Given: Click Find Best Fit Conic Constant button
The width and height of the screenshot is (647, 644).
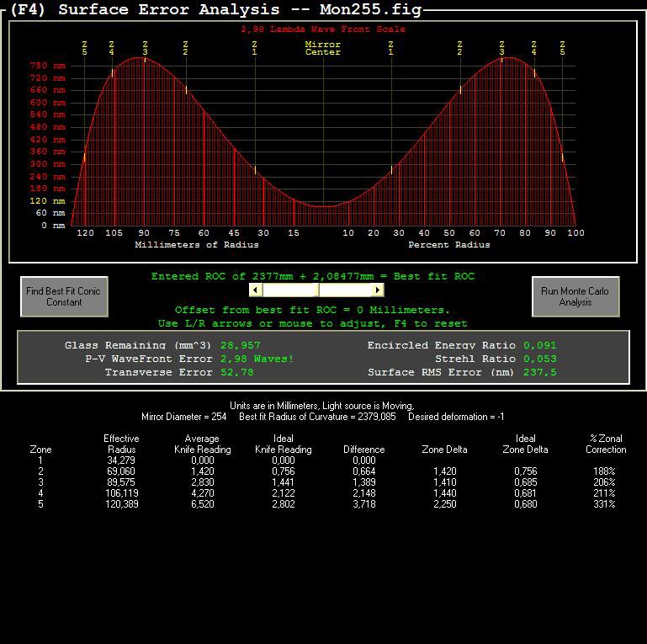Looking at the screenshot, I should [x=65, y=296].
